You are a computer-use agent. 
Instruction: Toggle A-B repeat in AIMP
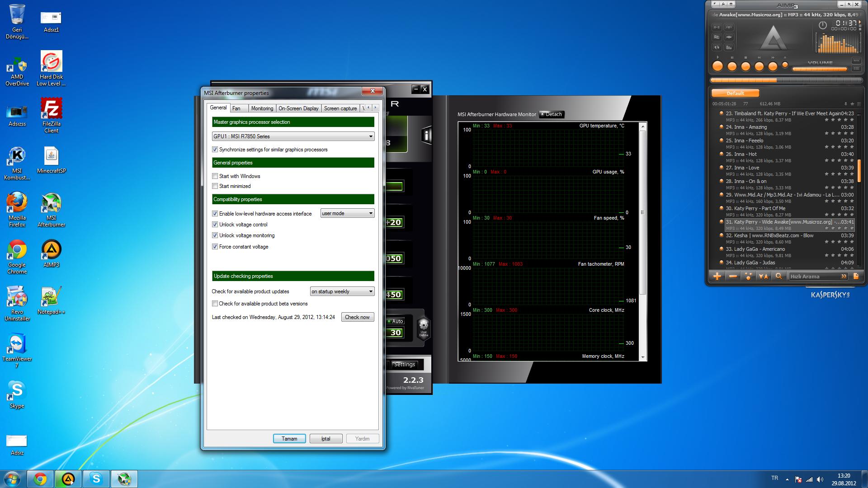(717, 27)
